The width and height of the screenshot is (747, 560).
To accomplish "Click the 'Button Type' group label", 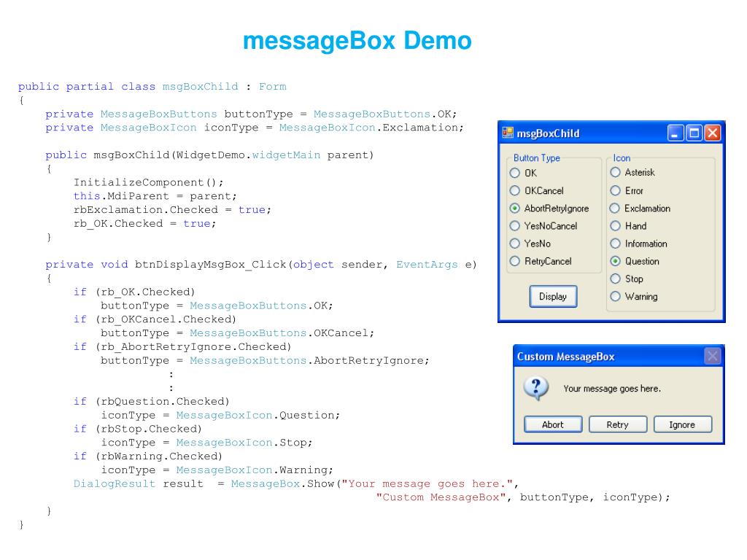I will [x=537, y=158].
